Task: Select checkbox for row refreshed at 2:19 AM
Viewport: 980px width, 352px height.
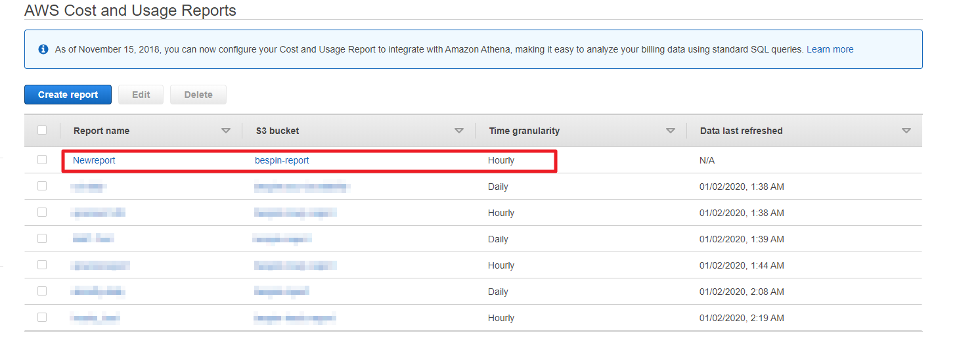Action: point(42,317)
